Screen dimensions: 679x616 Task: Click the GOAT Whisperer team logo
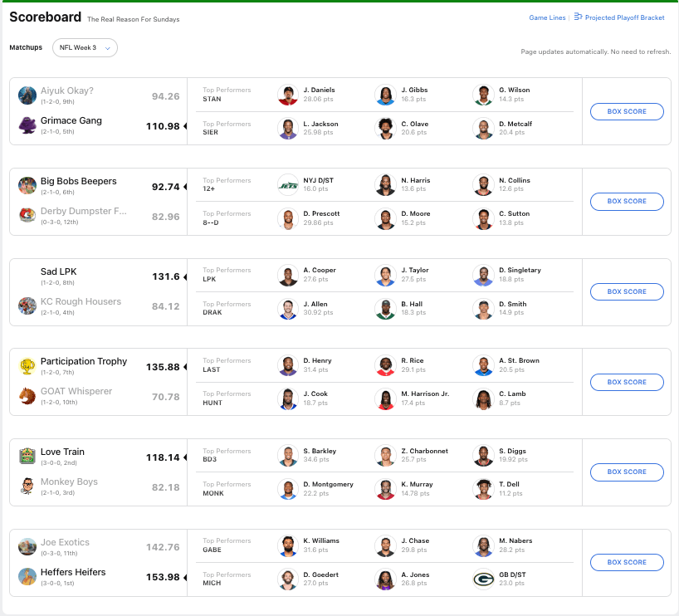pos(27,396)
